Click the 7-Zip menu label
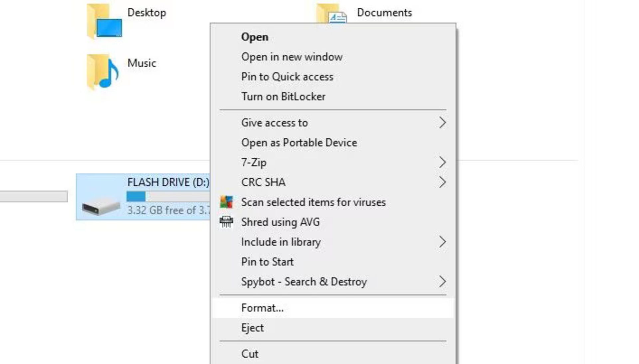The width and height of the screenshot is (639, 364). pos(254,163)
